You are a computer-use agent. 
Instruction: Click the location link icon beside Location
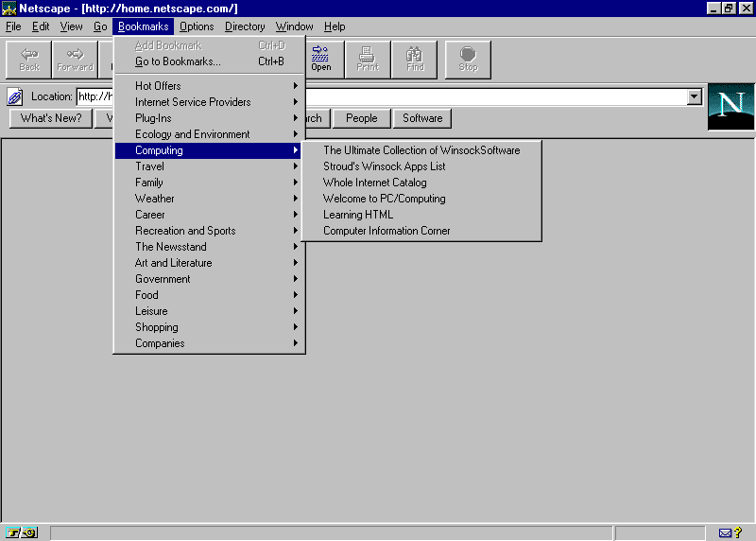pos(14,97)
